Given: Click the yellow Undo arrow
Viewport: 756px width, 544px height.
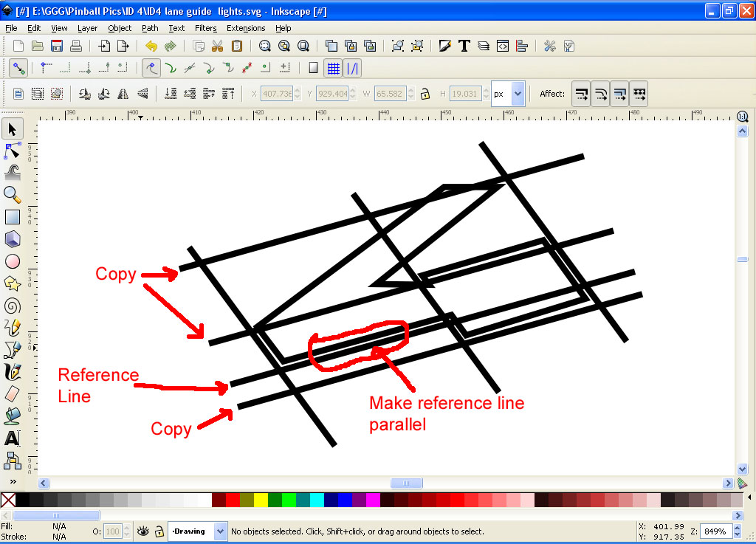Looking at the screenshot, I should [151, 46].
